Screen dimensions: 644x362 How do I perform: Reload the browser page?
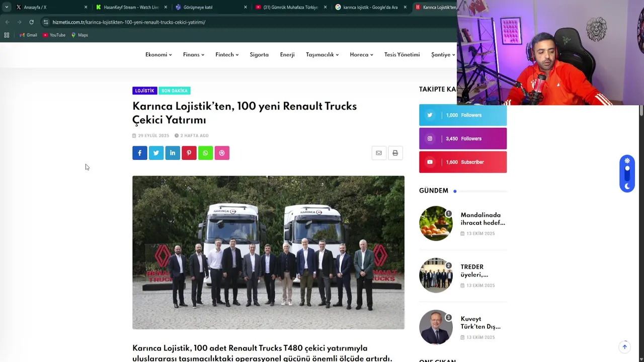(x=31, y=22)
